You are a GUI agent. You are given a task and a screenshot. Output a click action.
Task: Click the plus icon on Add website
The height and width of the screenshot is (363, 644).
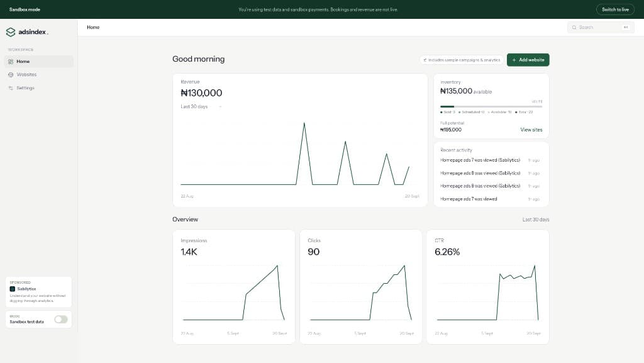pos(514,60)
